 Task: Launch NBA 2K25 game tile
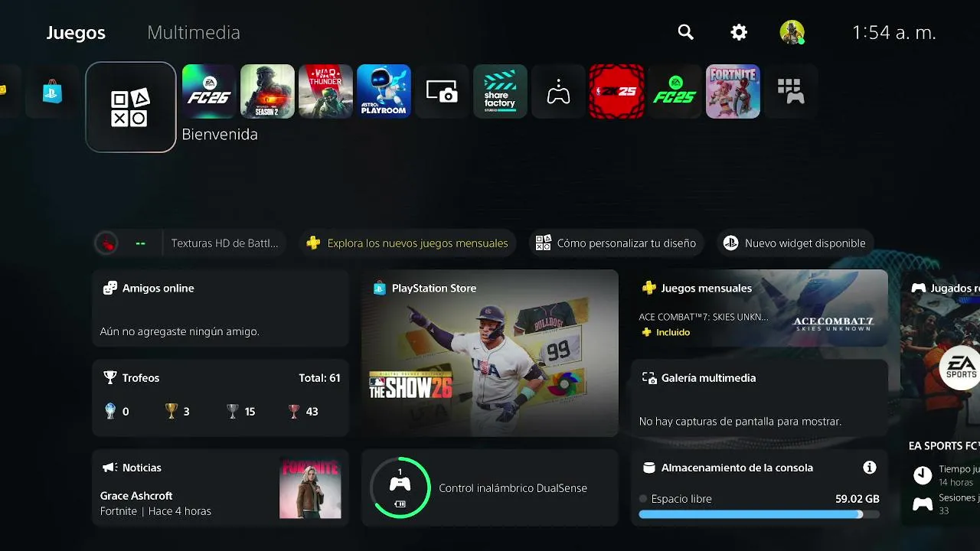(616, 91)
